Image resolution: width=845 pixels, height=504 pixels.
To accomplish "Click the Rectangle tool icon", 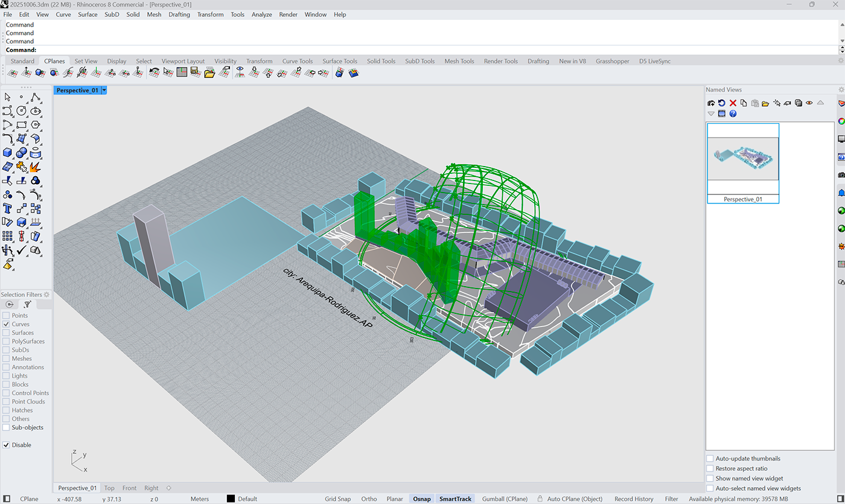I will tap(22, 125).
